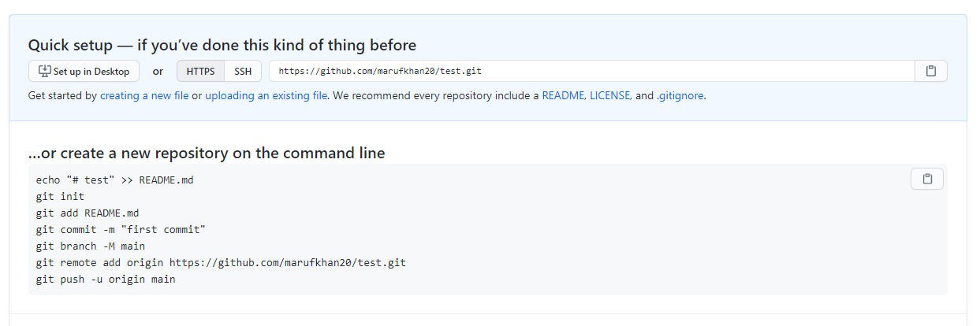
Task: Select the HTTPS protocol option
Action: coord(200,71)
